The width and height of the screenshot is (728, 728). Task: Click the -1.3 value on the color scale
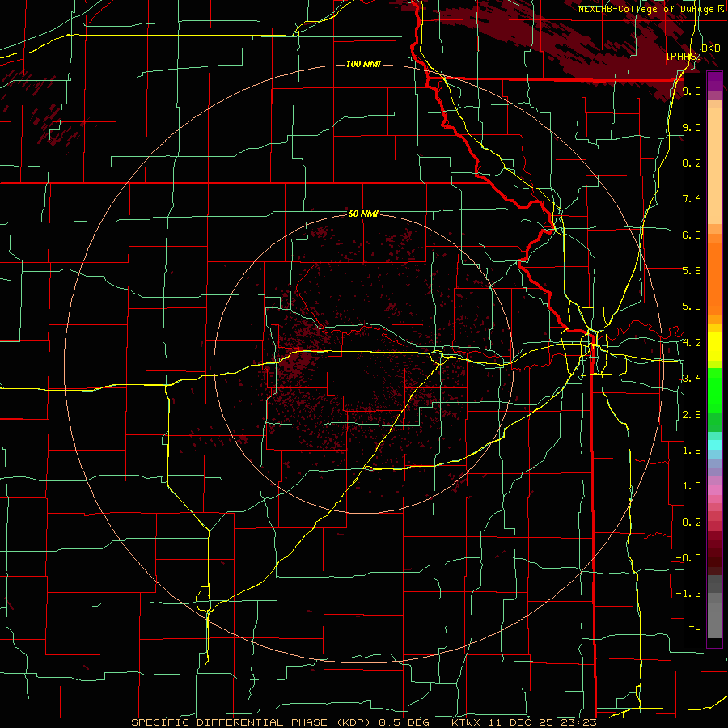point(688,594)
